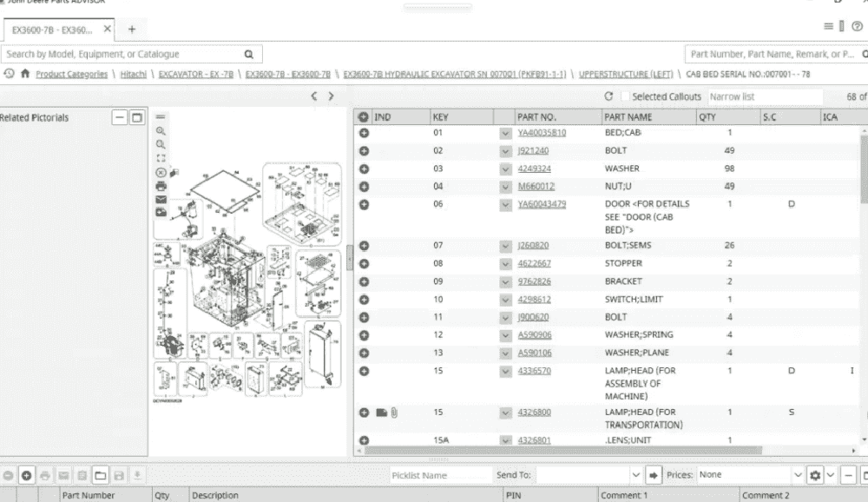Open picklist settings gear
868x502 pixels.
click(815, 475)
